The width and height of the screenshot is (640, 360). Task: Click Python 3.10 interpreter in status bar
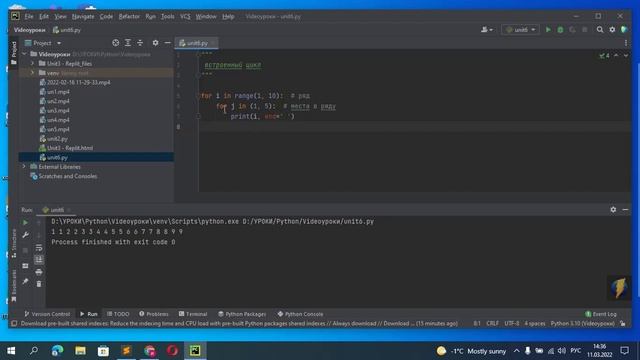coord(582,323)
